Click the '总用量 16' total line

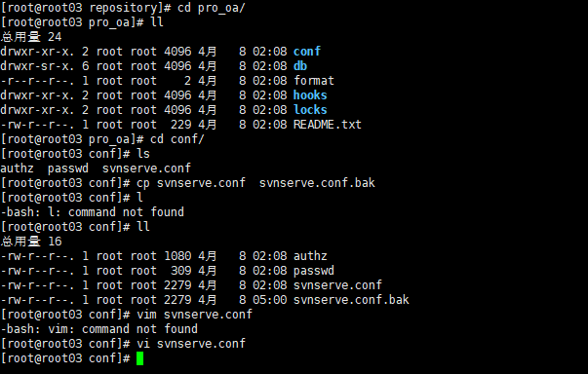point(31,242)
